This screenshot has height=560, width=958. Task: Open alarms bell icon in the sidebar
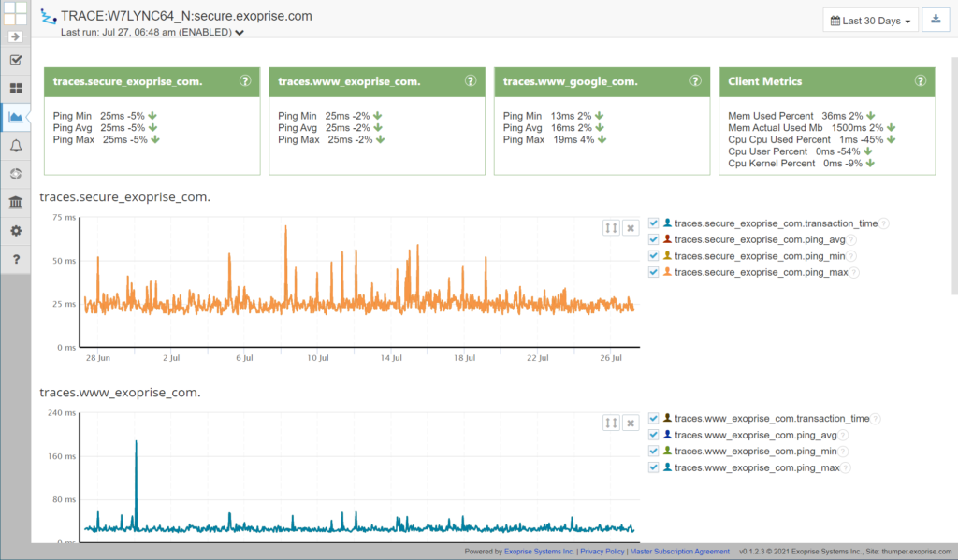pyautogui.click(x=16, y=145)
